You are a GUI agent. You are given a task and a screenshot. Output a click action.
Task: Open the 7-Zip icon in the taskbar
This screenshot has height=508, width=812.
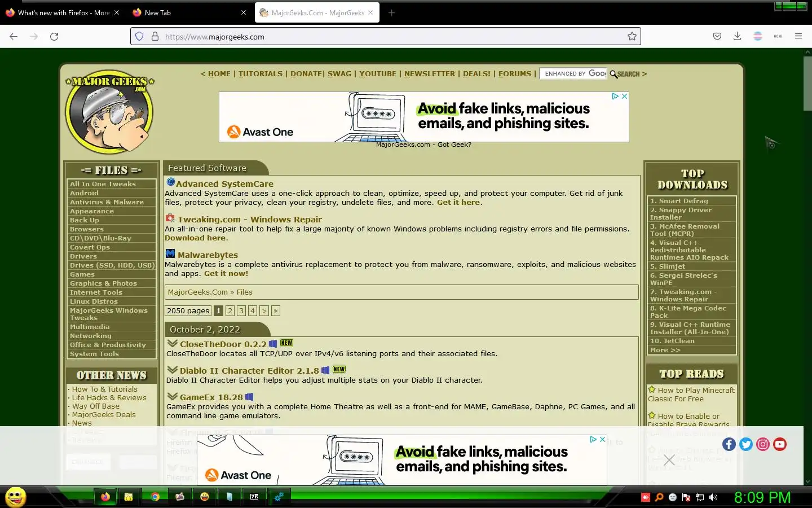tap(254, 497)
